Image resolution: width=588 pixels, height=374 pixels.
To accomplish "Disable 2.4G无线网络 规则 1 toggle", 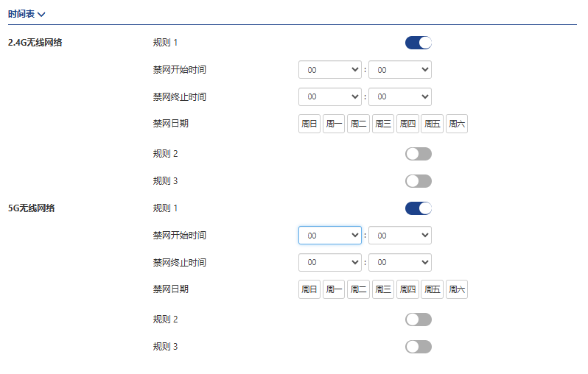I will click(x=418, y=43).
